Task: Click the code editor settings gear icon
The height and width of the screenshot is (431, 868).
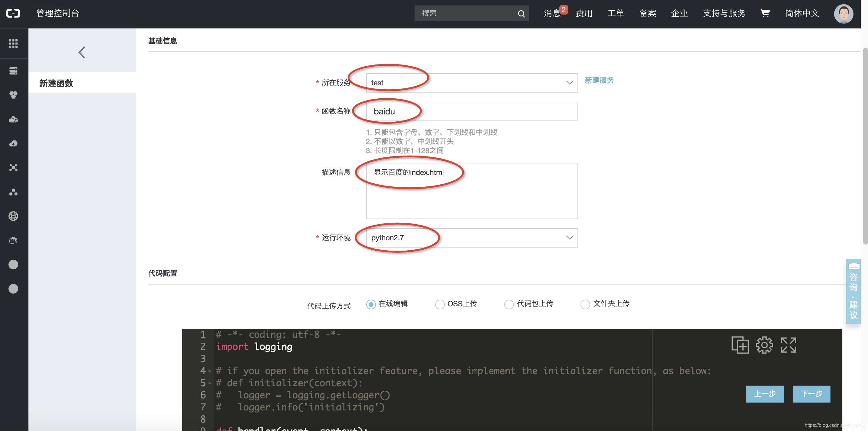Action: point(764,345)
